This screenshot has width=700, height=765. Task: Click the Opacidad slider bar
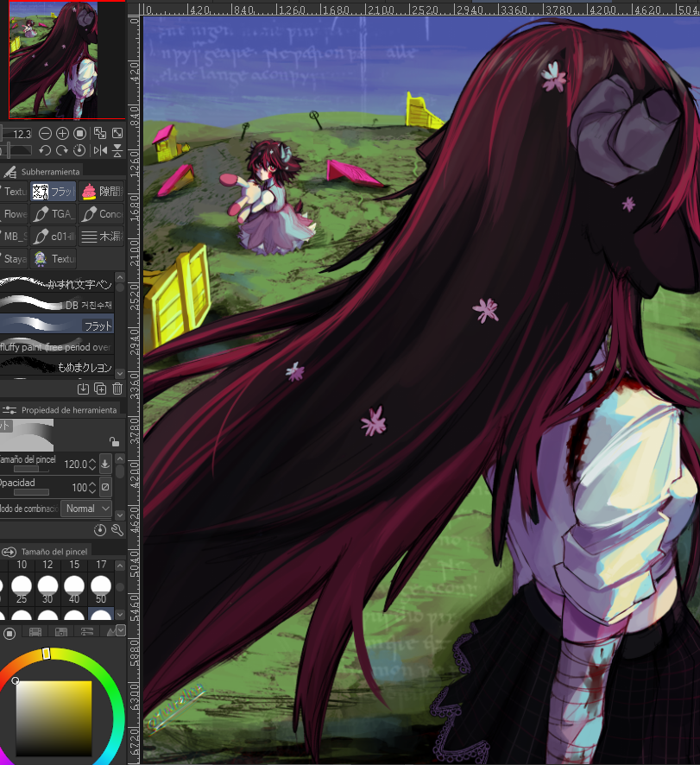click(31, 492)
